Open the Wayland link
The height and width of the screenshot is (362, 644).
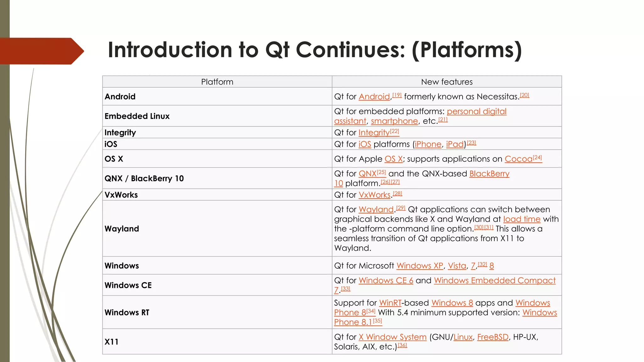click(x=376, y=210)
